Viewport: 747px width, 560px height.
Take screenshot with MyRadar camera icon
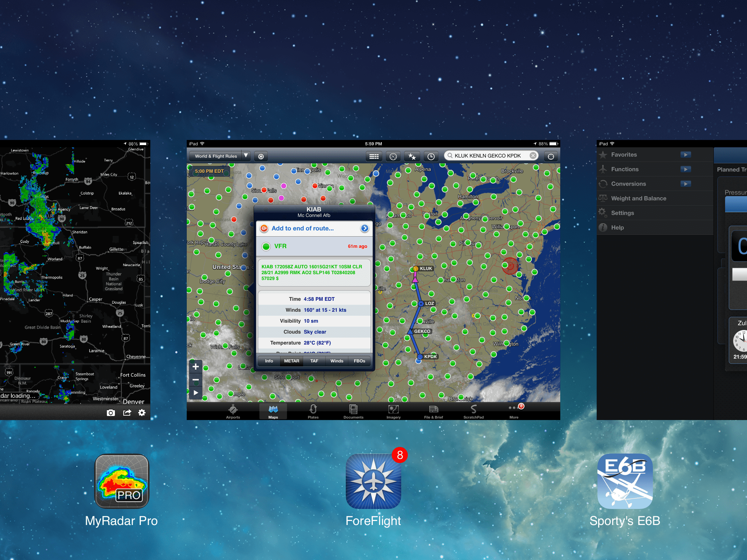click(111, 413)
